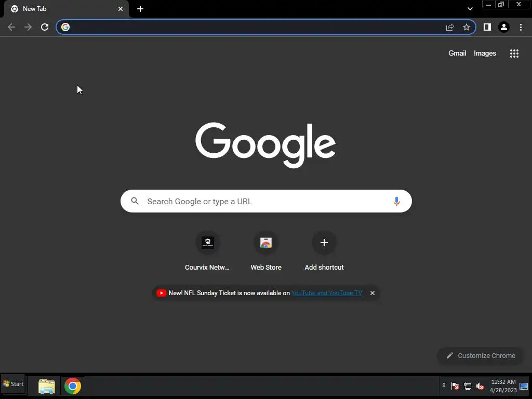Image resolution: width=532 pixels, height=399 pixels.
Task: Click the muted volume tray icon
Action: pos(480,386)
